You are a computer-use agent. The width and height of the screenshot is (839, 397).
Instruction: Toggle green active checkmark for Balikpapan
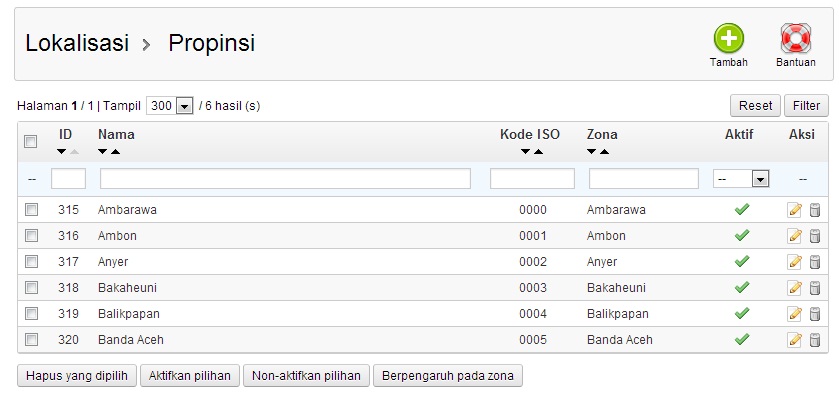tap(742, 313)
